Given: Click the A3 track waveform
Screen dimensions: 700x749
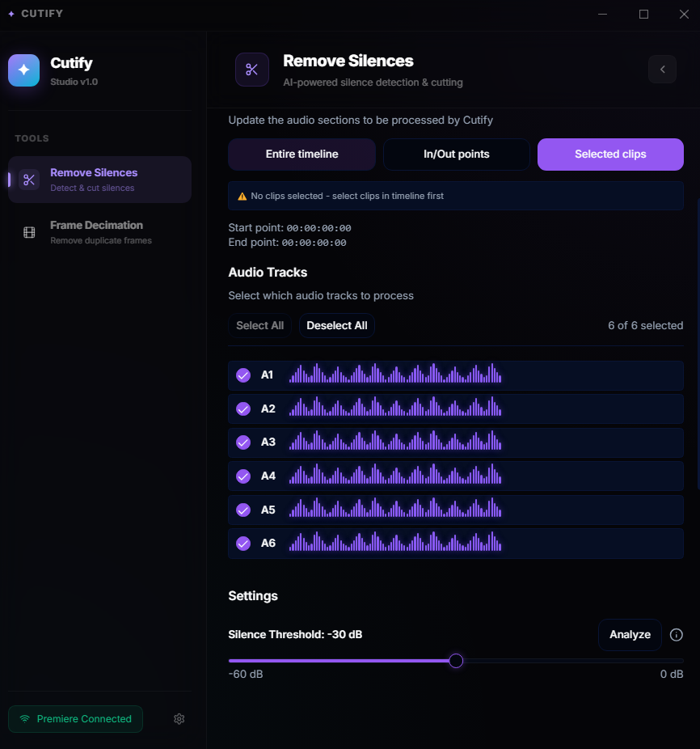Looking at the screenshot, I should click(x=395, y=440).
